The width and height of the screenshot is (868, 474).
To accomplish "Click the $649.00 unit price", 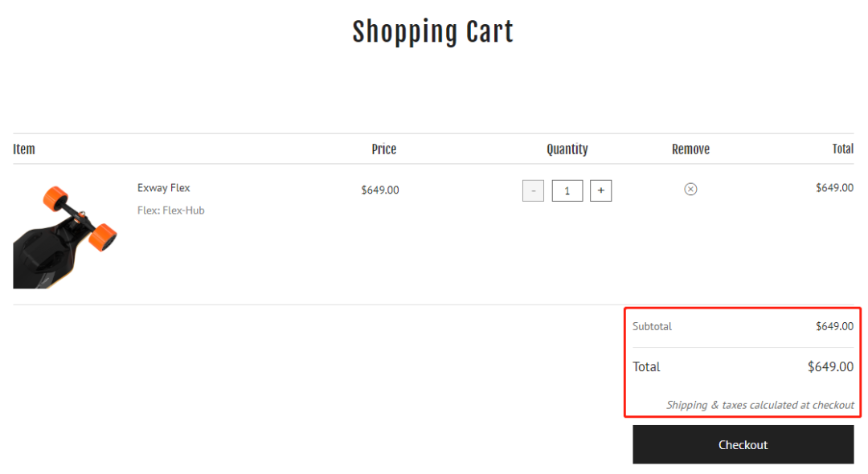I will 380,190.
